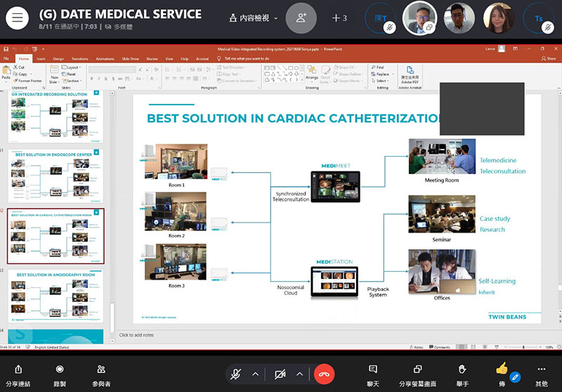
Task: Raise hand in the meeting
Action: (462, 369)
